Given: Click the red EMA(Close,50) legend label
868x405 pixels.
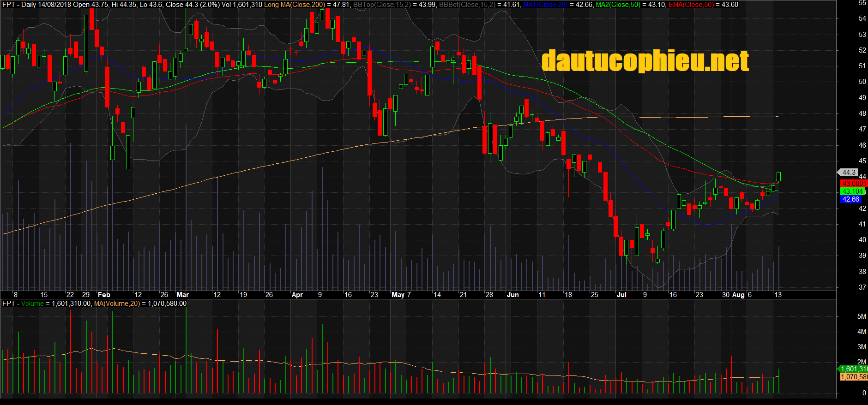Looking at the screenshot, I should pyautogui.click(x=691, y=5).
